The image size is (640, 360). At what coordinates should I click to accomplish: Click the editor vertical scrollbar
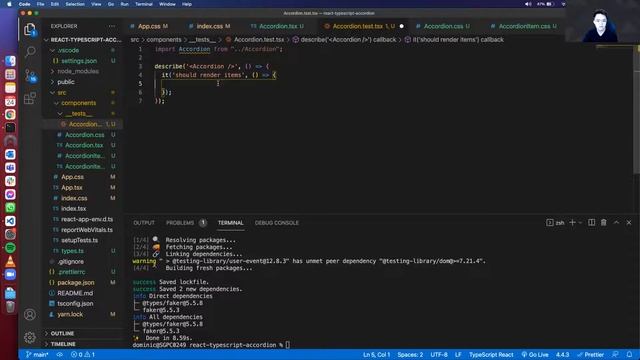coord(637,110)
